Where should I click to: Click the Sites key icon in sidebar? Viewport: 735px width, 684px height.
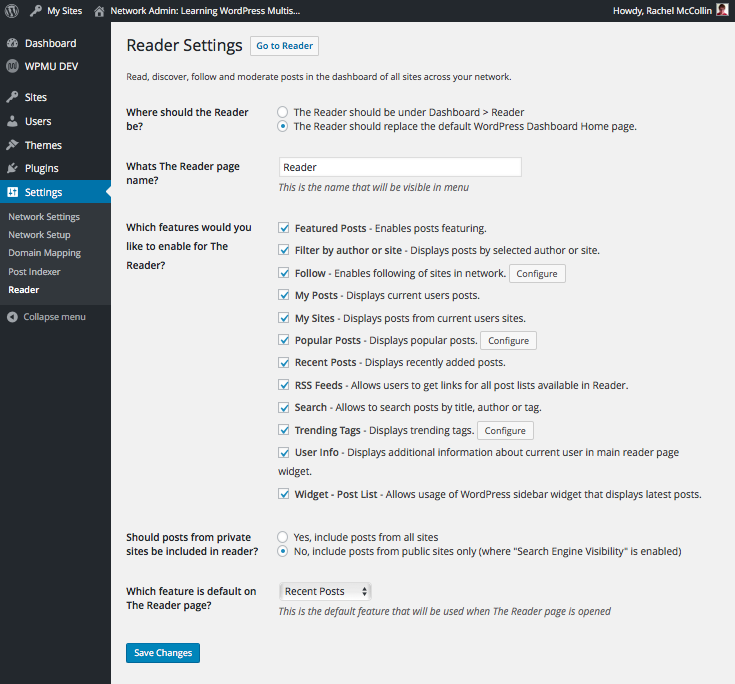tap(13, 97)
